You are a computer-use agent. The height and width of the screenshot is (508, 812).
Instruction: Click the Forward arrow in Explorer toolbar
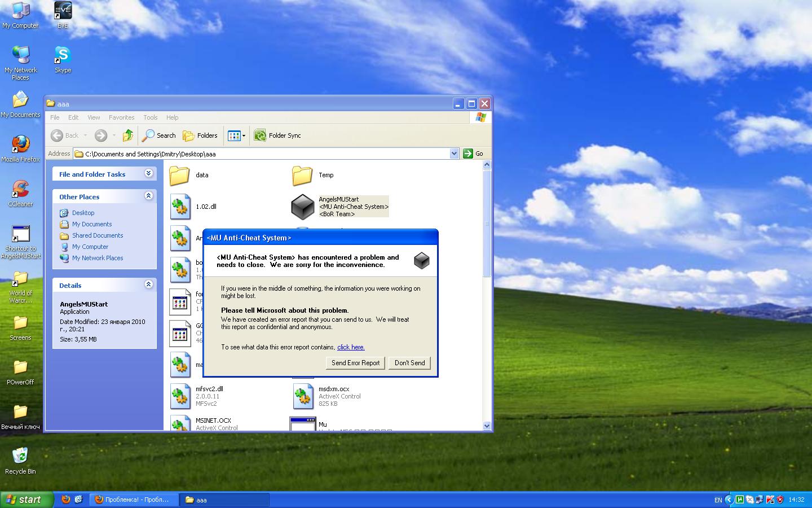coord(101,135)
